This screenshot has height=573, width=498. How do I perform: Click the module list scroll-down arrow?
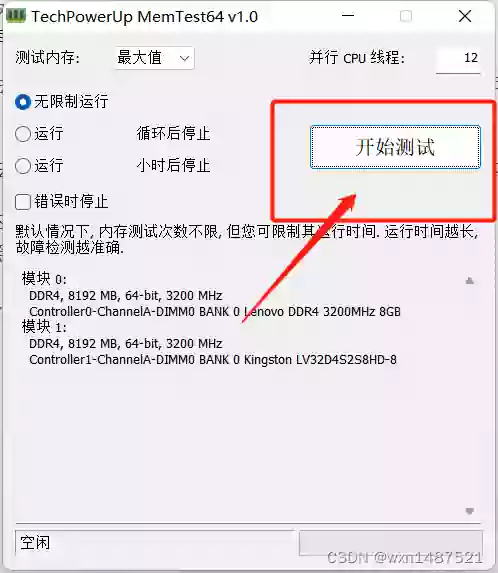pos(470,511)
